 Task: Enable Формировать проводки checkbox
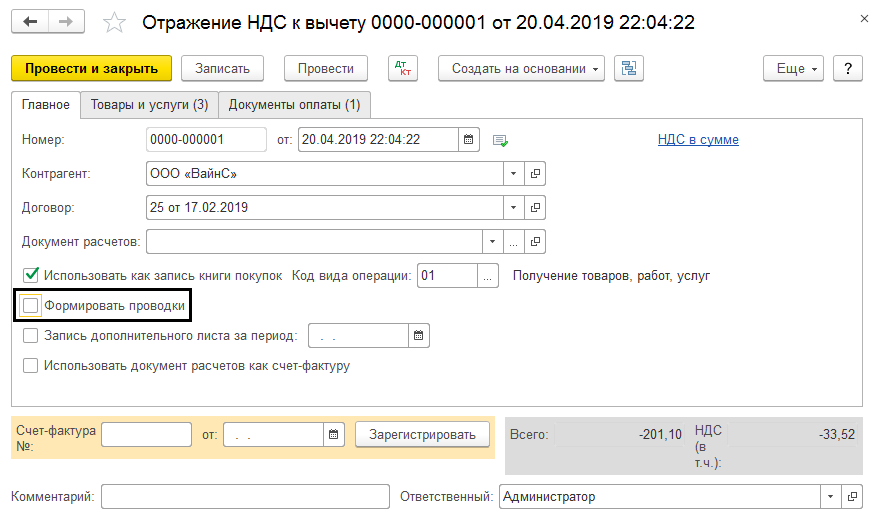(31, 305)
